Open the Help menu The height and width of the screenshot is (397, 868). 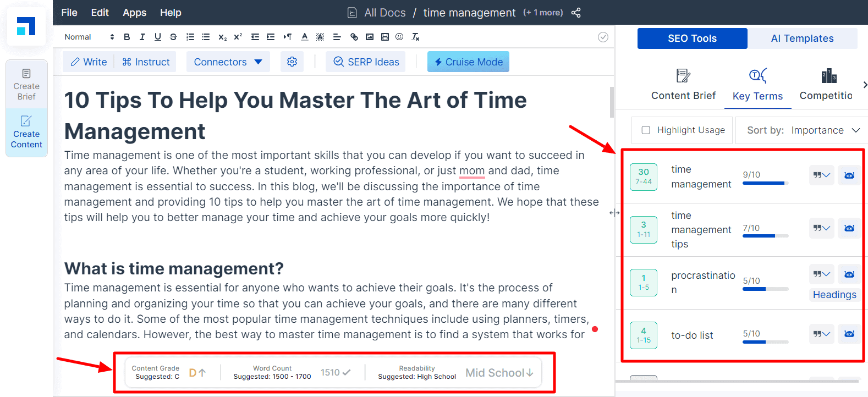(171, 13)
